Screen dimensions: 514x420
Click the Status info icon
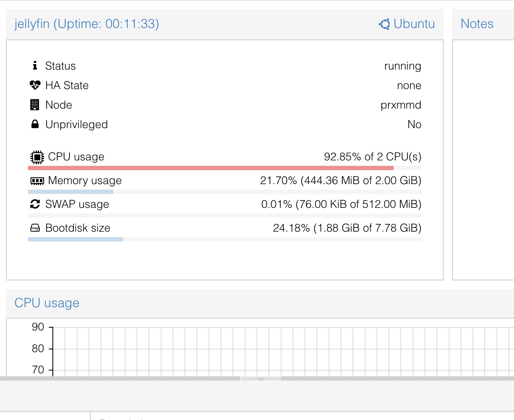35,65
